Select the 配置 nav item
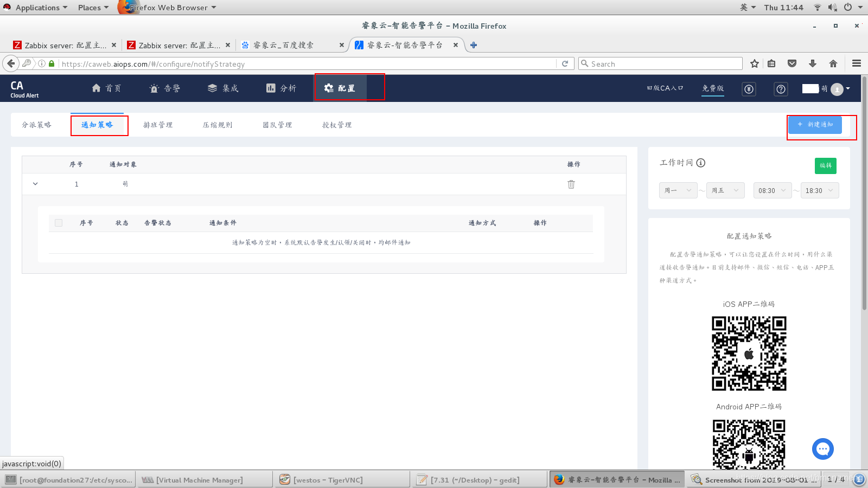This screenshot has height=488, width=868. point(340,88)
